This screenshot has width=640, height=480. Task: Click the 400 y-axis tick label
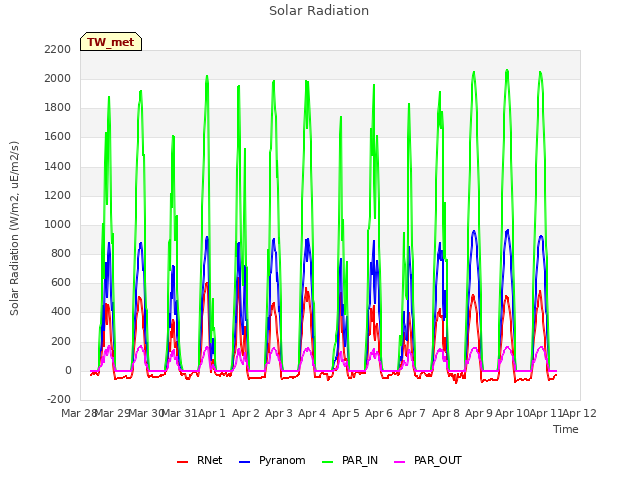click(x=61, y=312)
